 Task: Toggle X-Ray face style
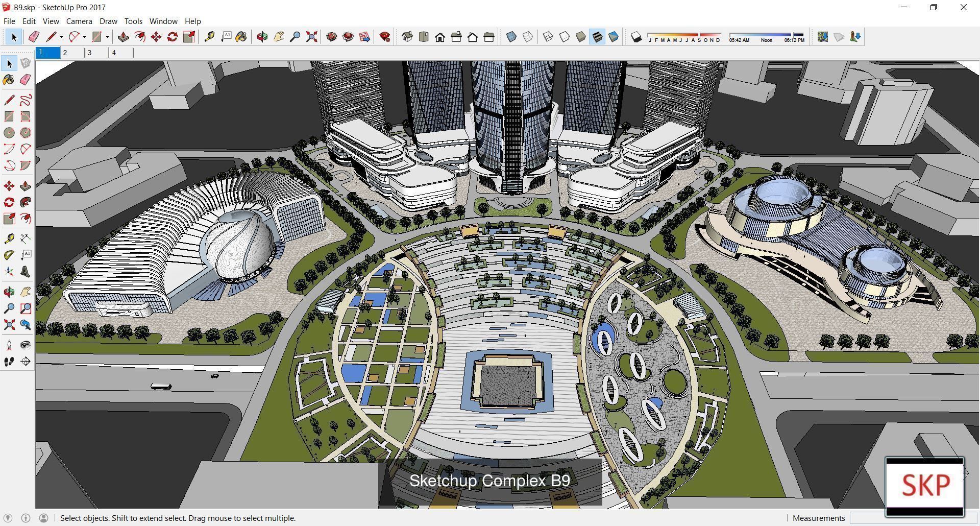point(511,37)
